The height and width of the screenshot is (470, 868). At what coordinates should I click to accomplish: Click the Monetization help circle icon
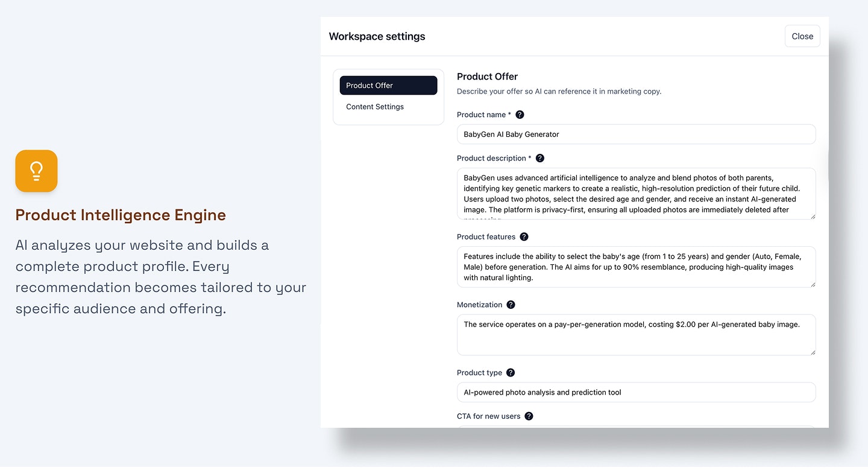[x=511, y=304]
